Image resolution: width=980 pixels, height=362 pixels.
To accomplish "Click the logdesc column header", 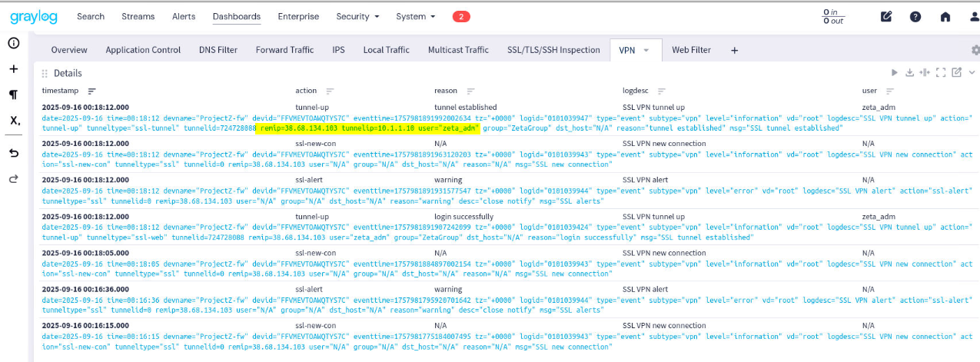I will pos(636,91).
